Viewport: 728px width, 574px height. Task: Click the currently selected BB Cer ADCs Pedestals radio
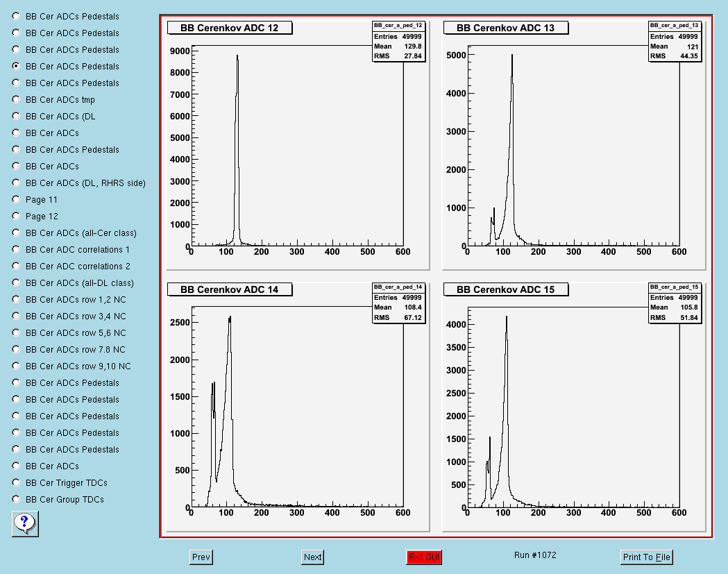(16, 66)
